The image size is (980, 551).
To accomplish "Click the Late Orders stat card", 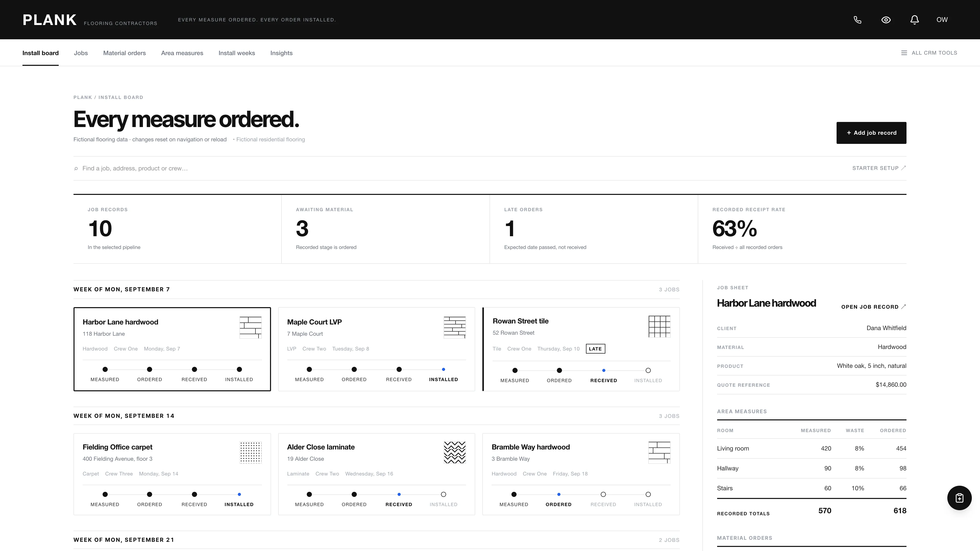I will [x=593, y=229].
